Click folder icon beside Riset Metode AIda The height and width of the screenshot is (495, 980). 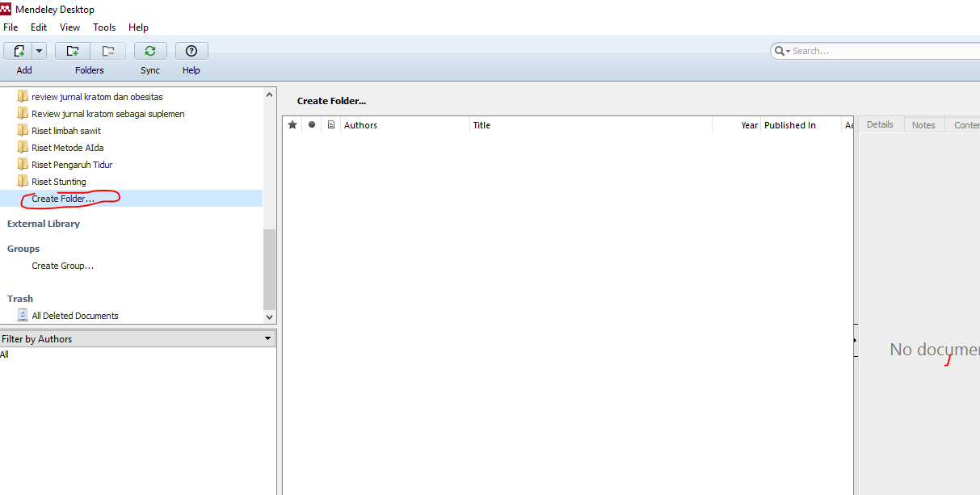[23, 147]
